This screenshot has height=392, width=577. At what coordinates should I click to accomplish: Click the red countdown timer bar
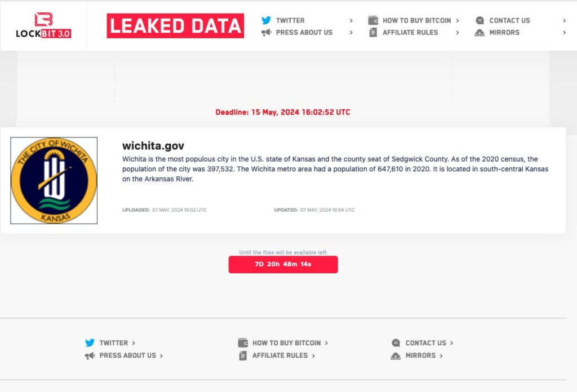click(283, 264)
